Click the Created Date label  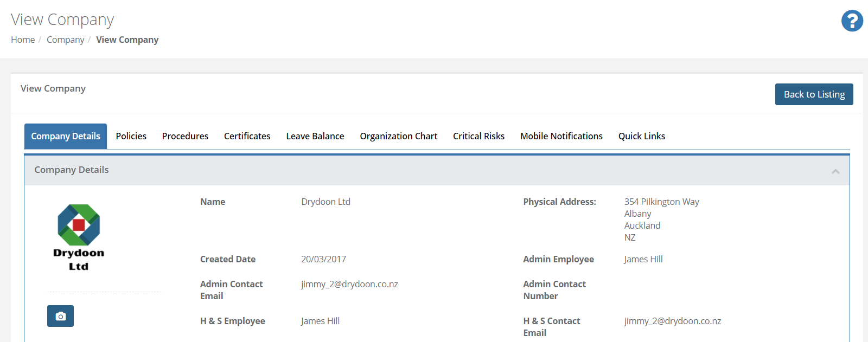click(x=228, y=259)
